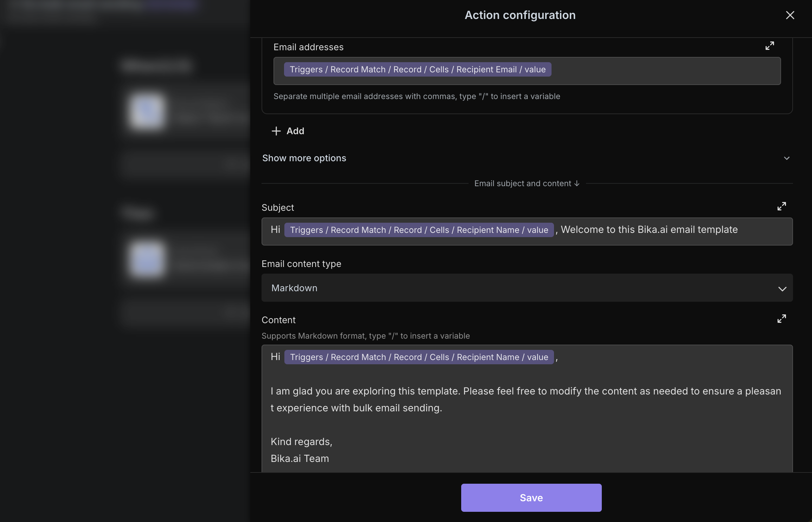Click the plus Add button
This screenshot has width=812, height=522.
(288, 131)
